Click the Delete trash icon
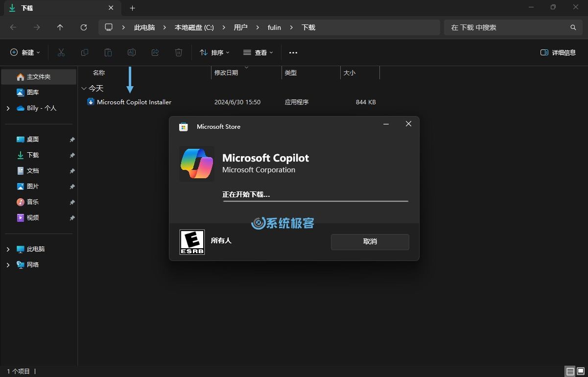Viewport: 588px width, 377px height. coord(179,52)
